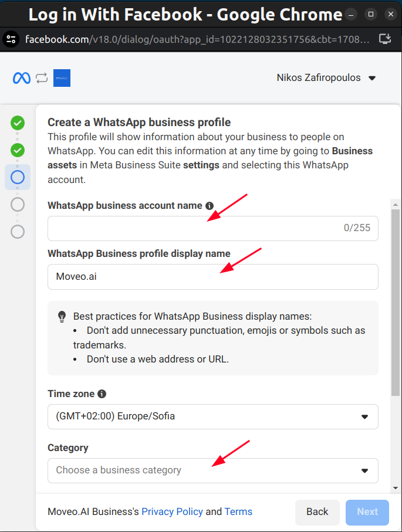Click the profile display name field with Moveo.ai
The image size is (402, 532).
212,276
